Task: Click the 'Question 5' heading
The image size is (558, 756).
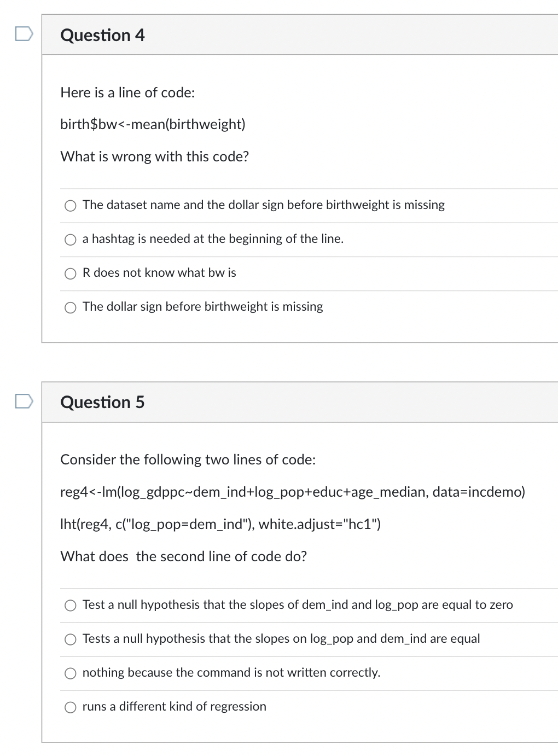Action: click(102, 402)
